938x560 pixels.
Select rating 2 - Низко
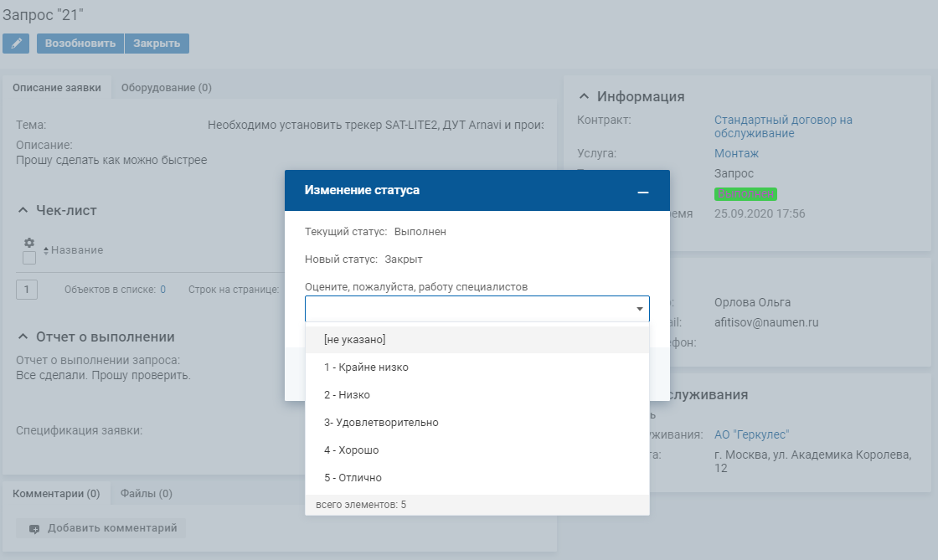[x=477, y=394]
